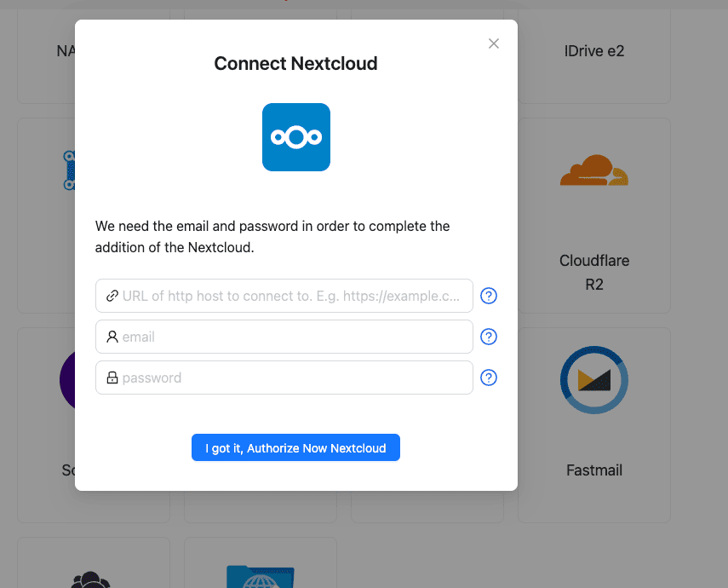Click the Cloudflare R2 label text
Viewport: 728px width, 588px height.
coord(593,272)
